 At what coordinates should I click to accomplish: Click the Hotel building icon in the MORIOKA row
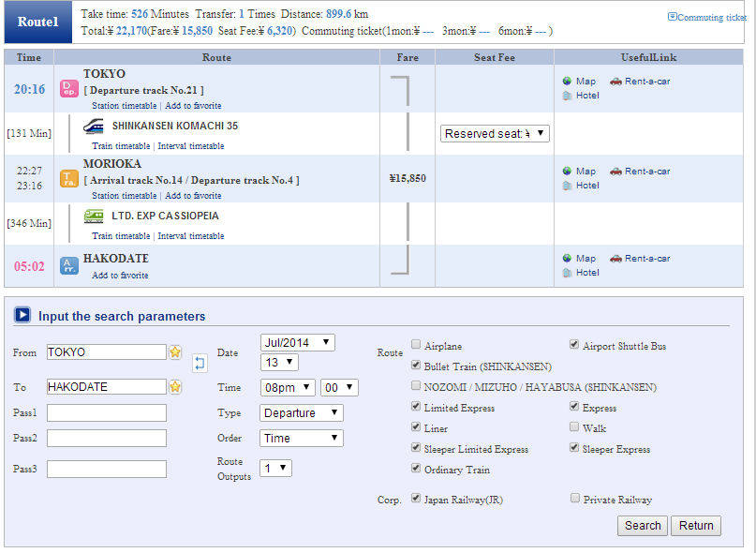click(567, 186)
